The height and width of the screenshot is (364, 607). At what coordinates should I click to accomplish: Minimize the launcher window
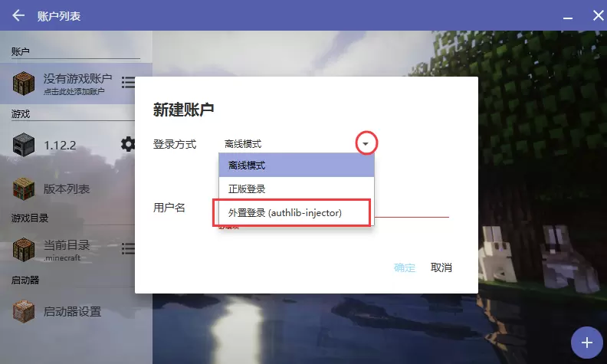[568, 18]
